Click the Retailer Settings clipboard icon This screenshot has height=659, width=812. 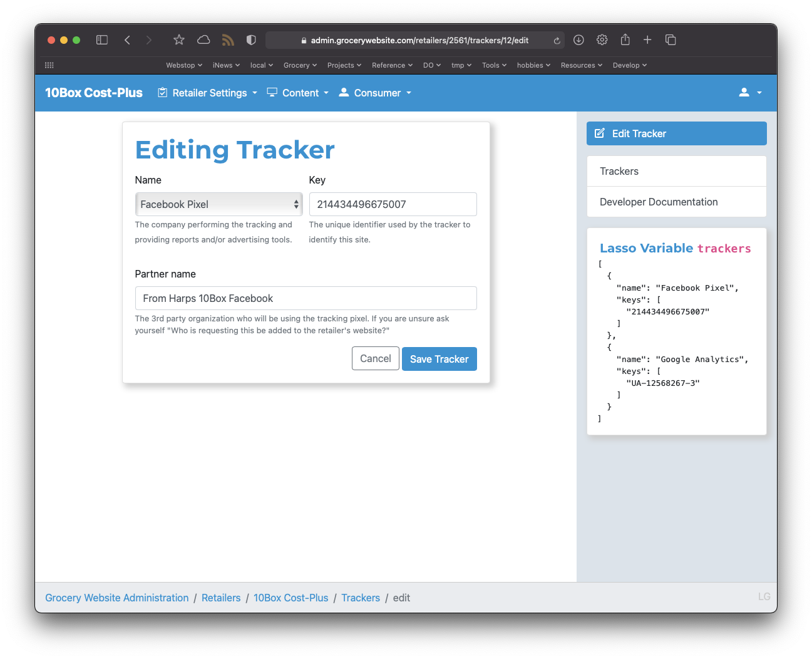[x=163, y=93]
